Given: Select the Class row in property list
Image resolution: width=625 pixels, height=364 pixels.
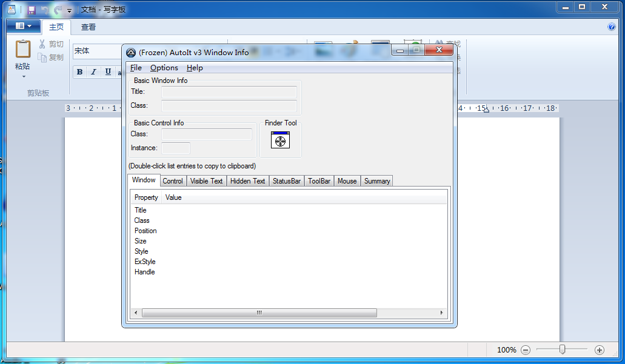Looking at the screenshot, I should point(142,220).
